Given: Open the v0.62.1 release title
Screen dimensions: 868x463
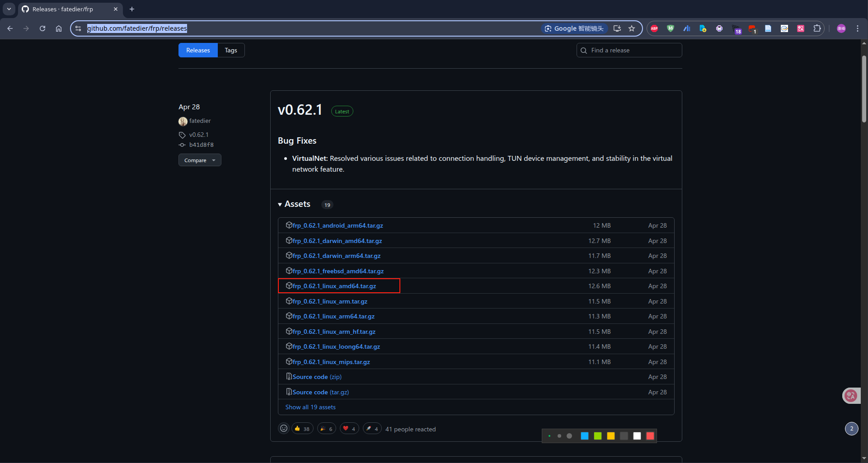Looking at the screenshot, I should click(x=300, y=110).
